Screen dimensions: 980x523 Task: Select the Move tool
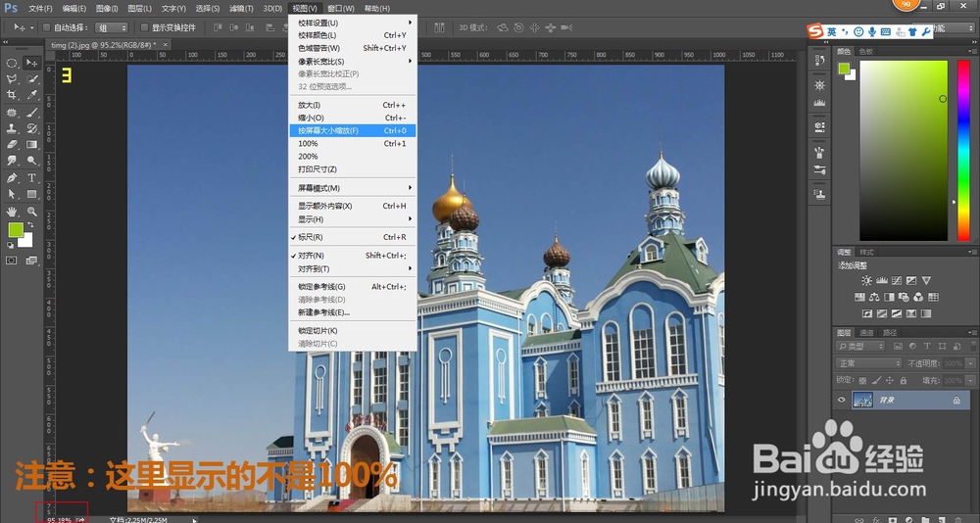click(31, 63)
